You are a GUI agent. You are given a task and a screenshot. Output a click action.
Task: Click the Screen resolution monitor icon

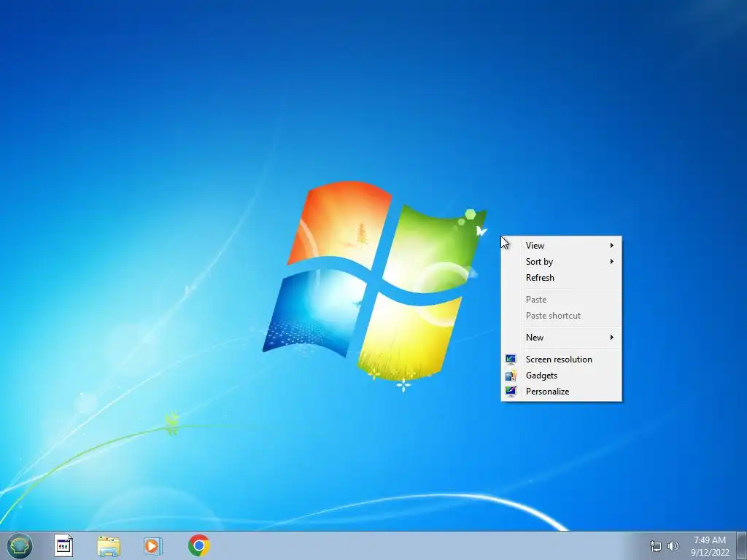tap(511, 359)
